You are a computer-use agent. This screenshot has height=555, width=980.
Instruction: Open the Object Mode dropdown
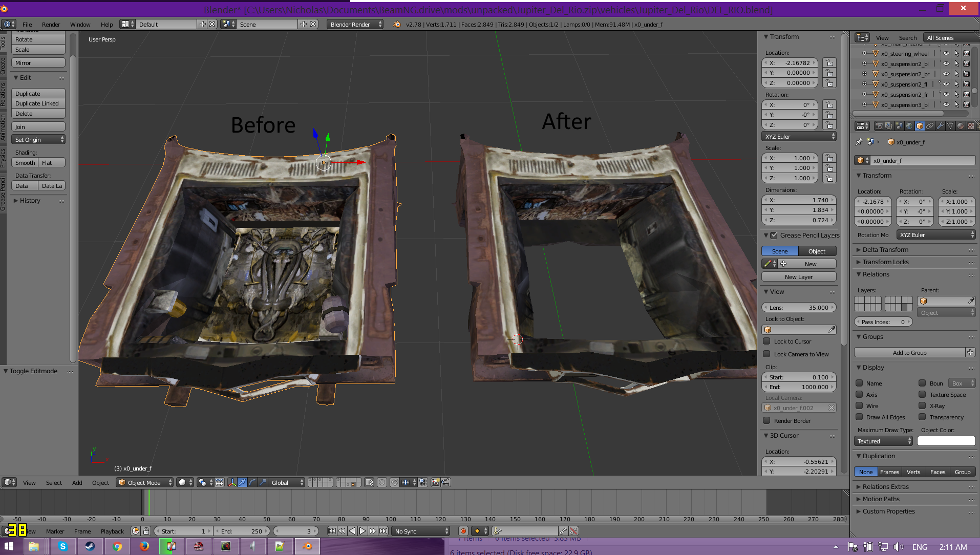point(145,482)
